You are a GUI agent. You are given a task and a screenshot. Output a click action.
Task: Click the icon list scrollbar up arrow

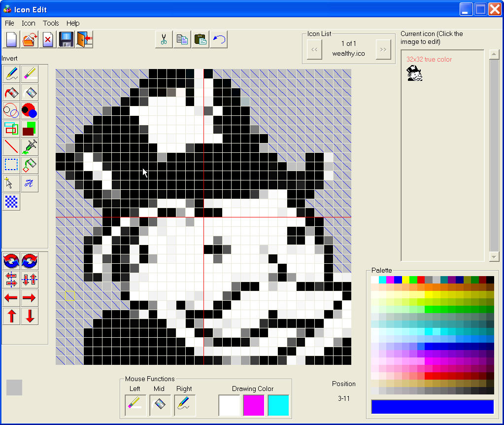click(x=494, y=54)
